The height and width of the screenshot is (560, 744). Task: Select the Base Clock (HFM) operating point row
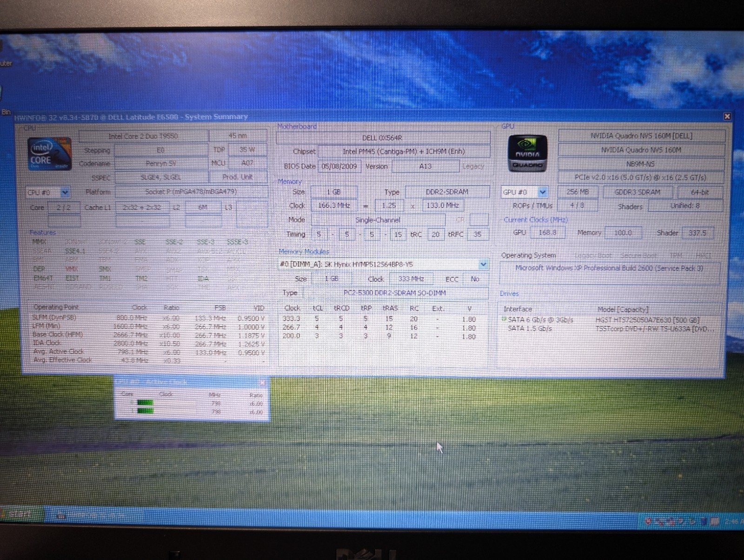coord(149,335)
